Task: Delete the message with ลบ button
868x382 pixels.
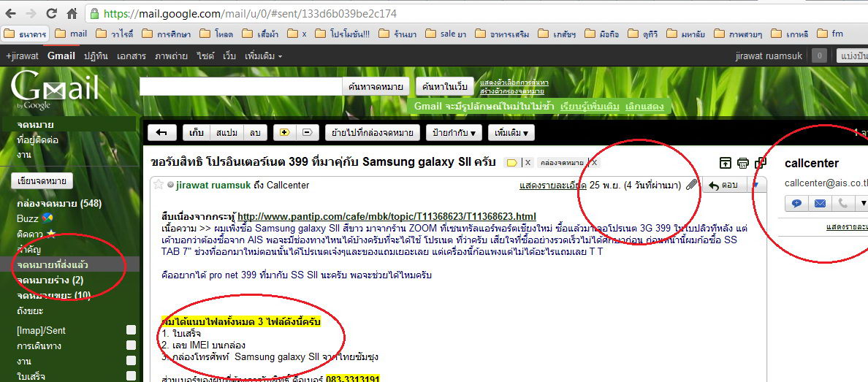Action: pos(255,132)
